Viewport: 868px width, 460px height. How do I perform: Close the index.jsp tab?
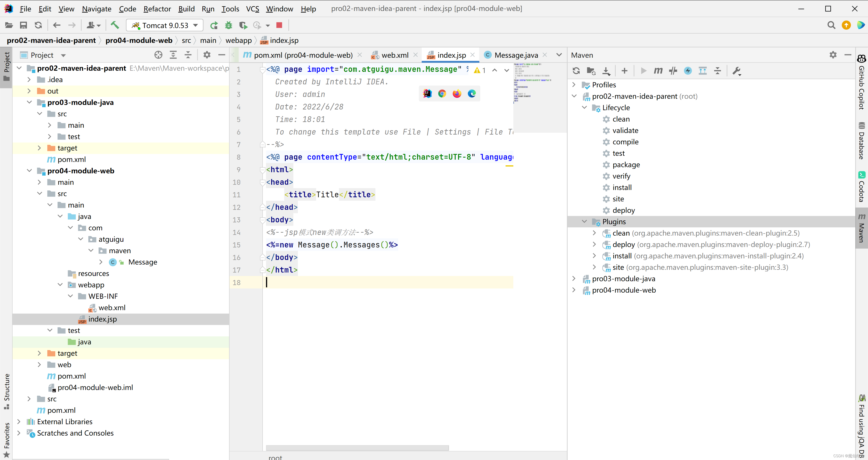coord(473,55)
